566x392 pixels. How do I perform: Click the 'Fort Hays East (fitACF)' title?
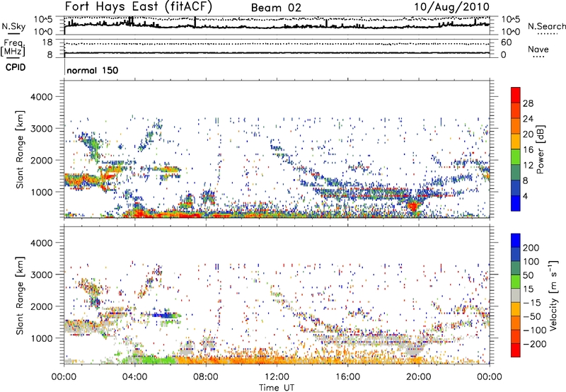(x=139, y=7)
